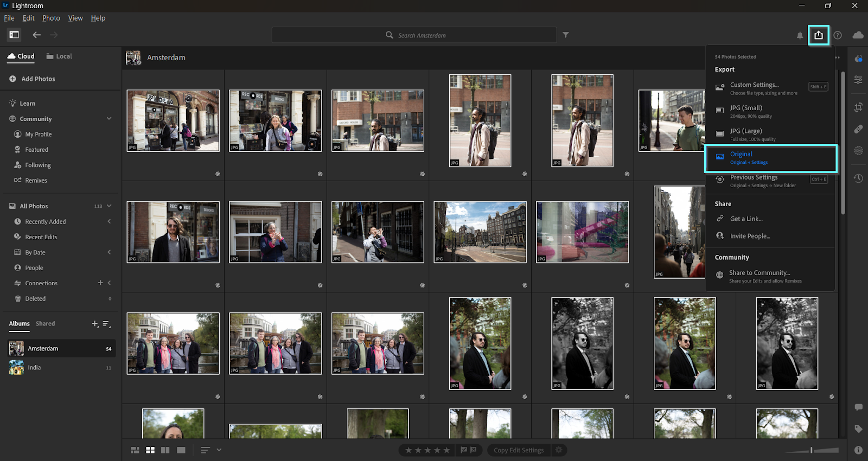Switch to Photo Grid view icon

click(x=135, y=450)
